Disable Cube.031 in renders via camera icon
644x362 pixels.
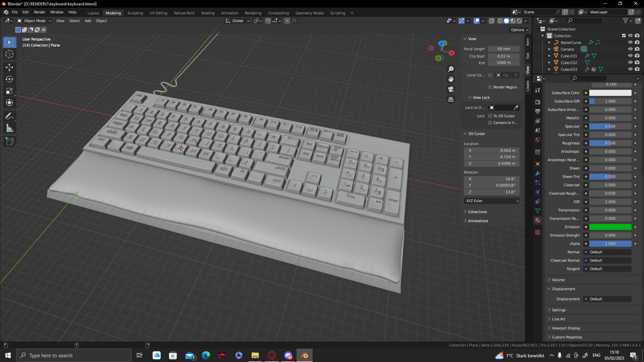[x=637, y=56]
